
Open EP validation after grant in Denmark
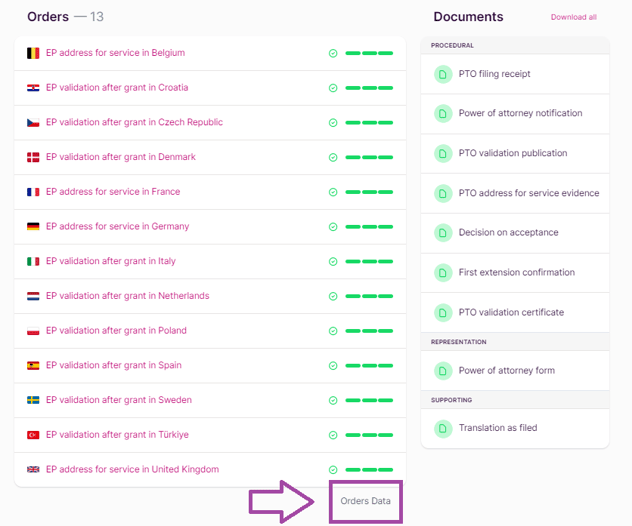tap(121, 157)
